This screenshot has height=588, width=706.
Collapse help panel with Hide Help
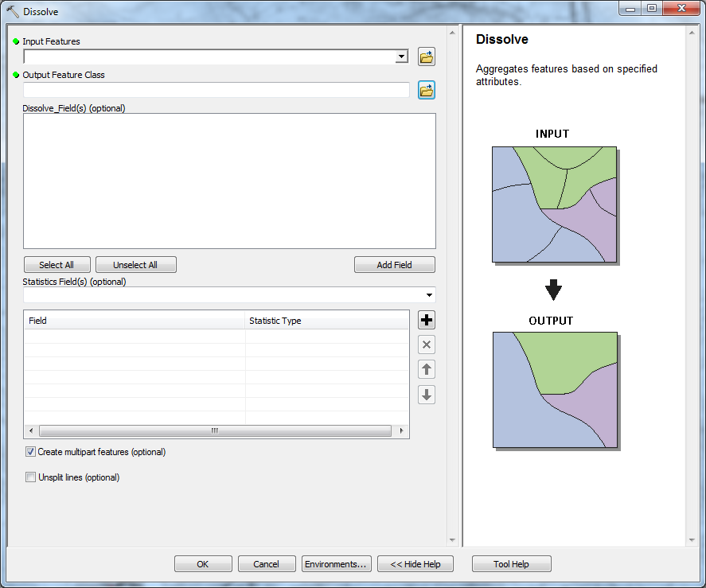click(415, 564)
